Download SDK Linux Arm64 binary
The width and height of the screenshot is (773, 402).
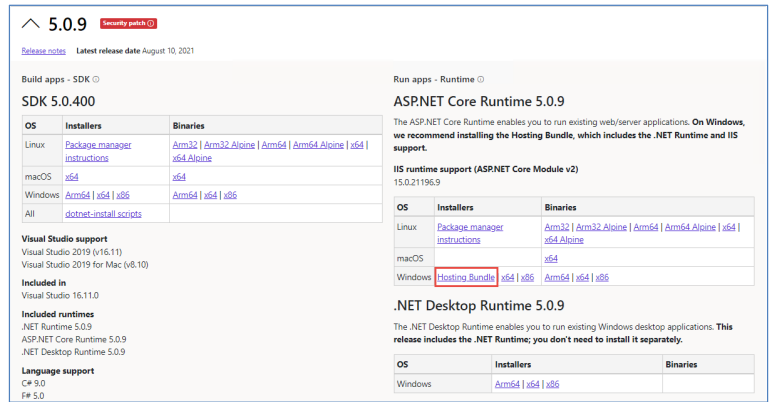tap(274, 145)
